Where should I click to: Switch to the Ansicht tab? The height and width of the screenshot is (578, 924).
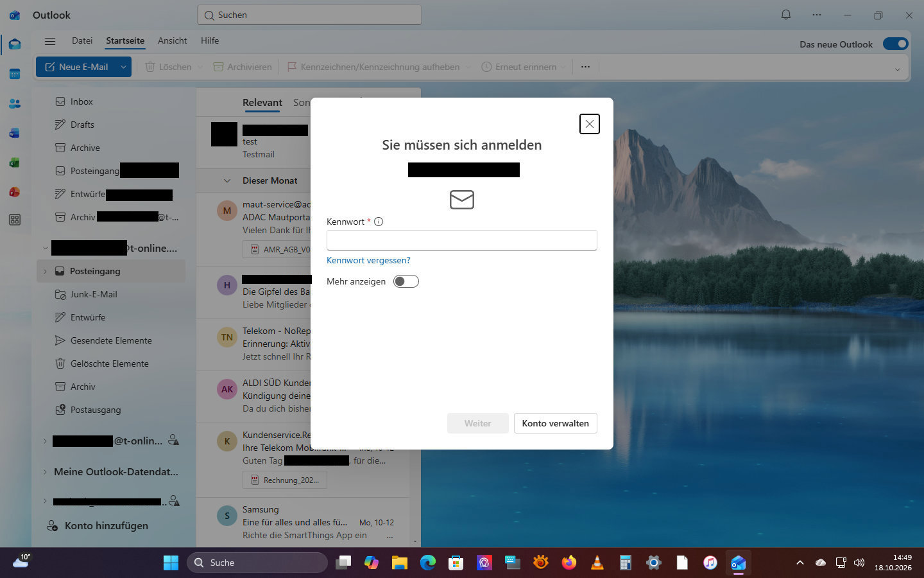tap(173, 40)
